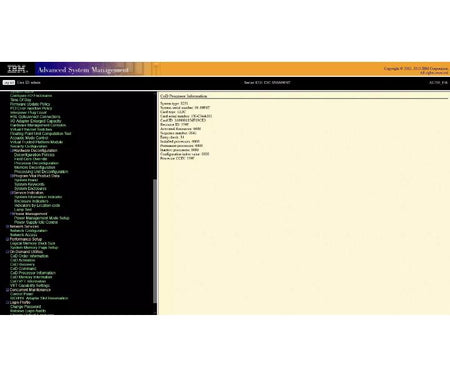Screen dimensions: 450x375
Task: Click the Card serial number line
Action: (x=186, y=116)
